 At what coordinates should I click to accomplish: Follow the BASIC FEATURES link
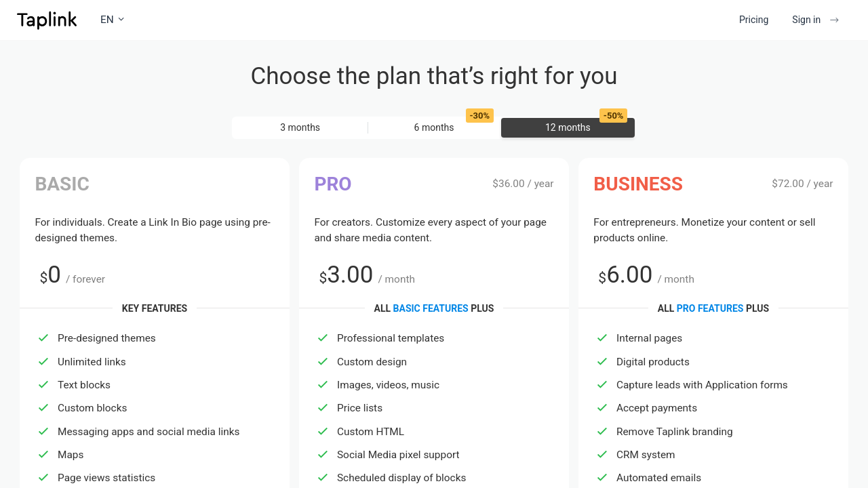coord(431,308)
